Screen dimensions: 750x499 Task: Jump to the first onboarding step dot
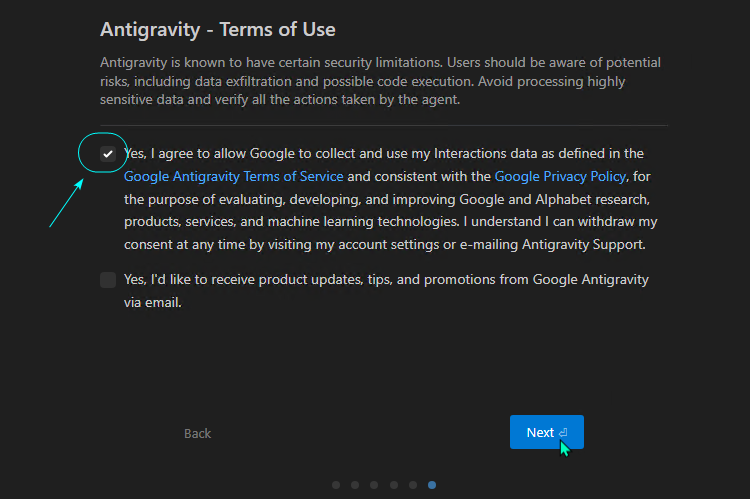pyautogui.click(x=336, y=485)
